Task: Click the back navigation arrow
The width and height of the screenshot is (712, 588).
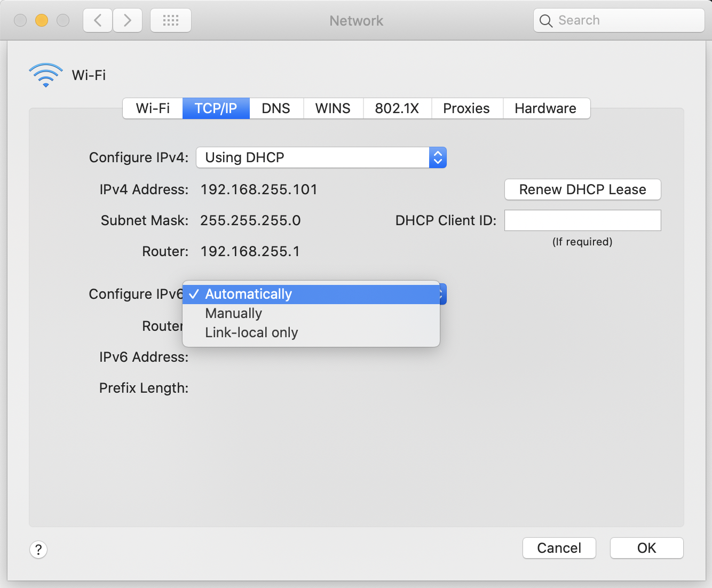Action: pyautogui.click(x=97, y=20)
